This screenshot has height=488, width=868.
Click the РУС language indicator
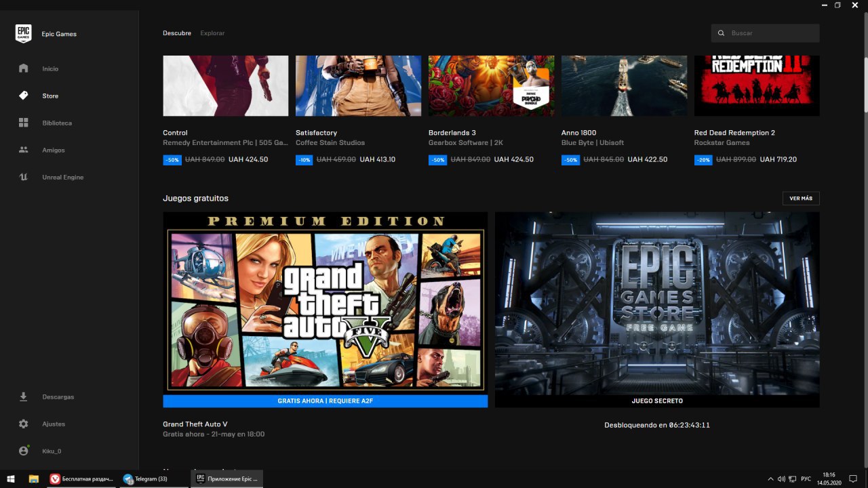tap(806, 479)
